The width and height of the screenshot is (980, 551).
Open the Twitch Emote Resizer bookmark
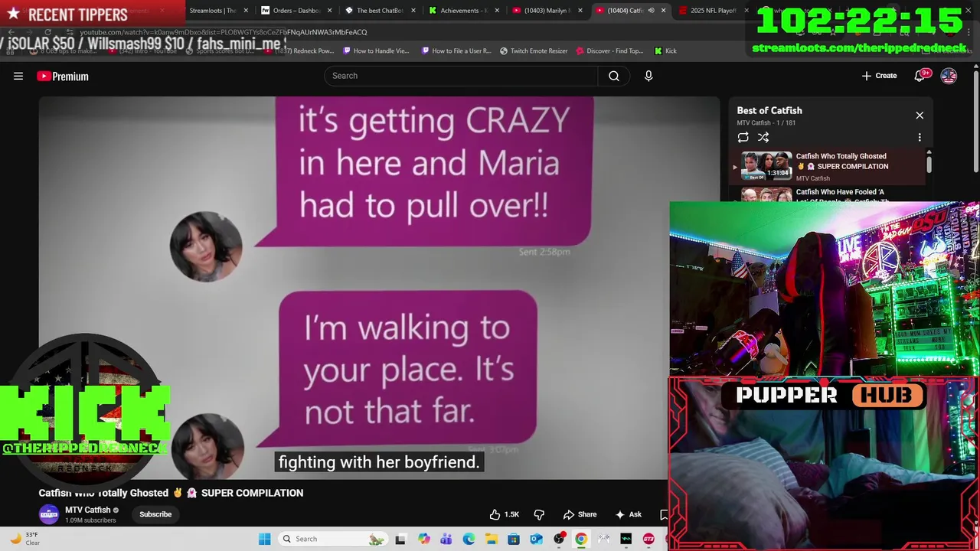tap(534, 51)
